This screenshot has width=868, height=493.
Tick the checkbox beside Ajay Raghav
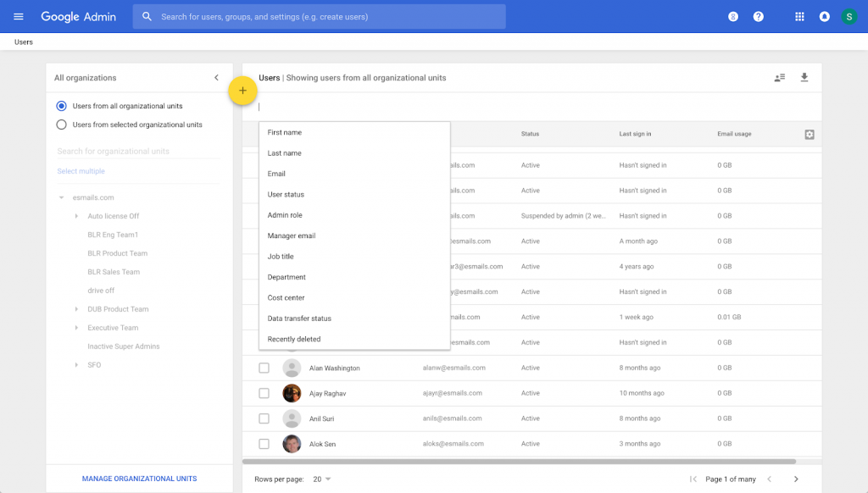tap(264, 393)
